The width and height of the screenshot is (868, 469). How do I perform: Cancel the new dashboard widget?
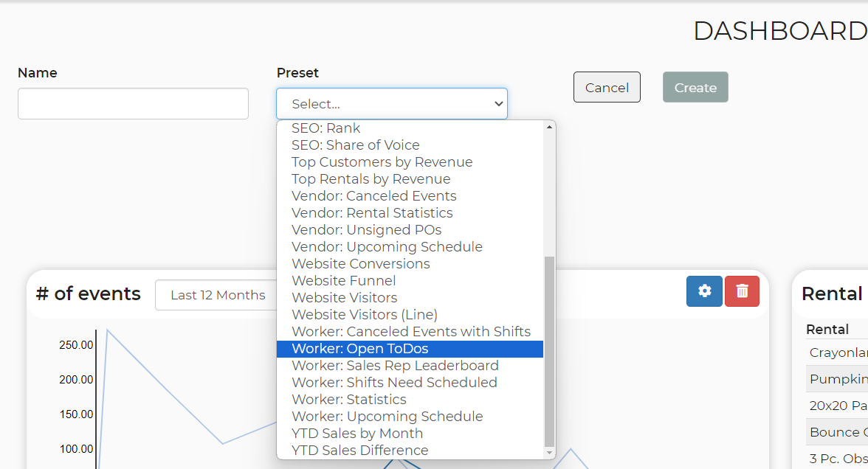[607, 87]
